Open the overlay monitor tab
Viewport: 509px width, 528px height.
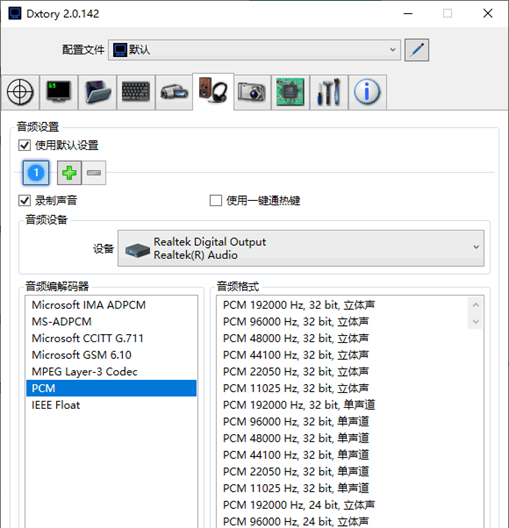[59, 92]
